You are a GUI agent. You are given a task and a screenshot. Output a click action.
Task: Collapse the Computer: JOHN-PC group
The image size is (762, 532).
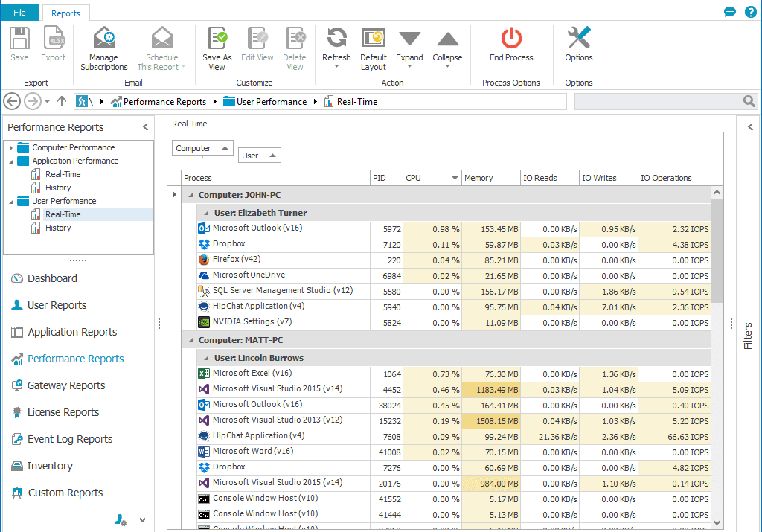[x=190, y=195]
